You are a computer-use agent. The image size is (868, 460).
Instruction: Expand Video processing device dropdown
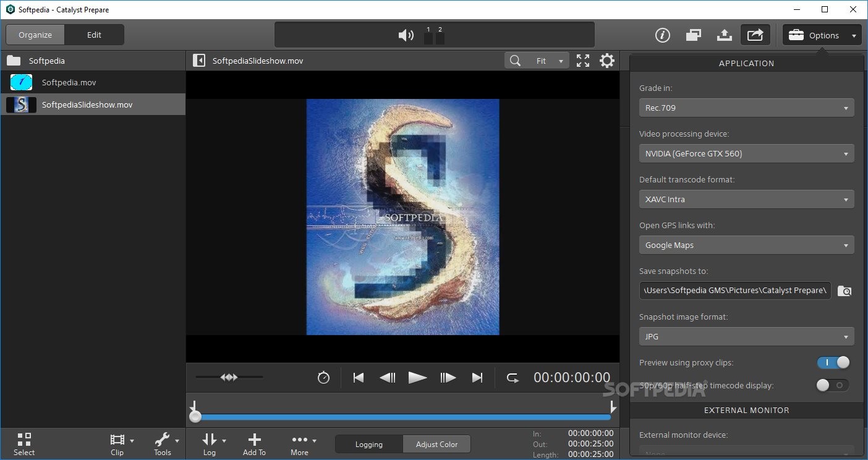click(747, 153)
